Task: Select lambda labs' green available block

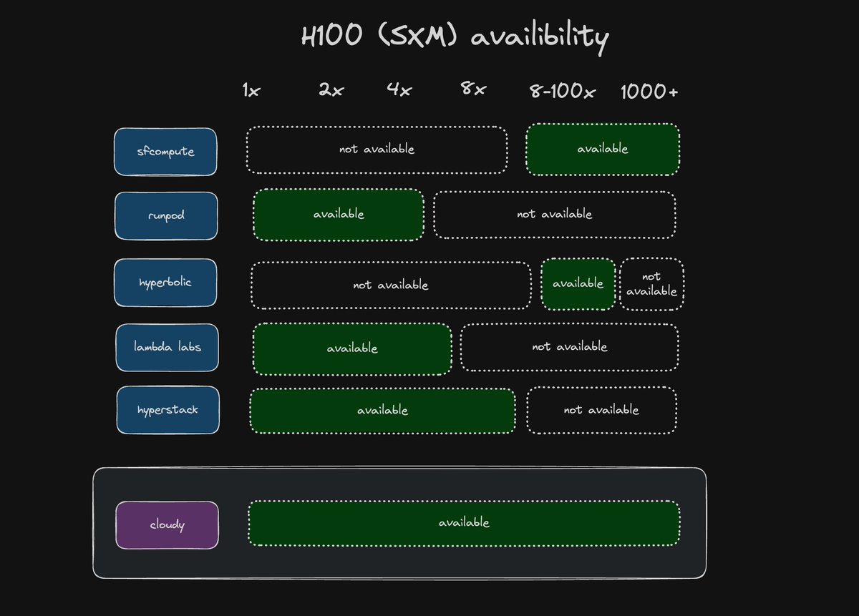Action: [x=352, y=348]
